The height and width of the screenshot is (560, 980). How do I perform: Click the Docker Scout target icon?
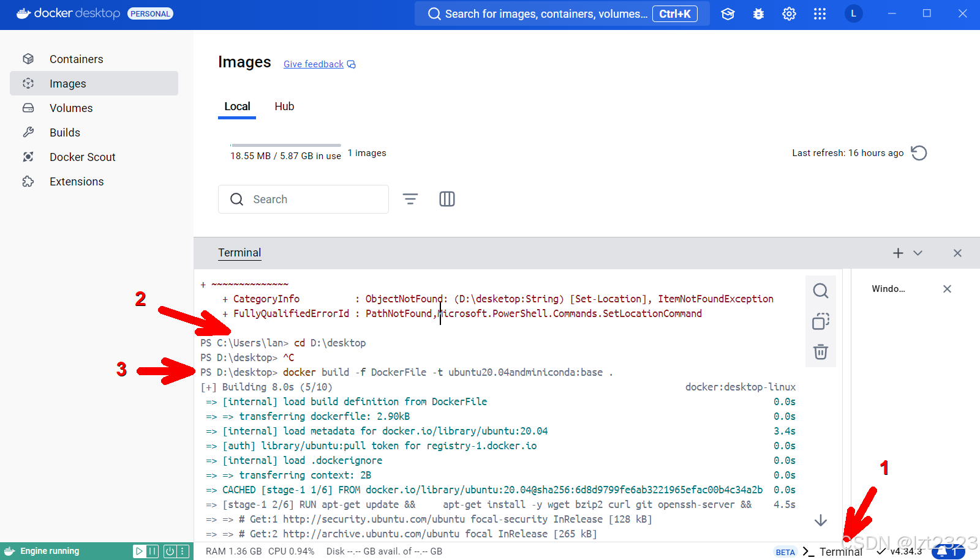tap(28, 157)
